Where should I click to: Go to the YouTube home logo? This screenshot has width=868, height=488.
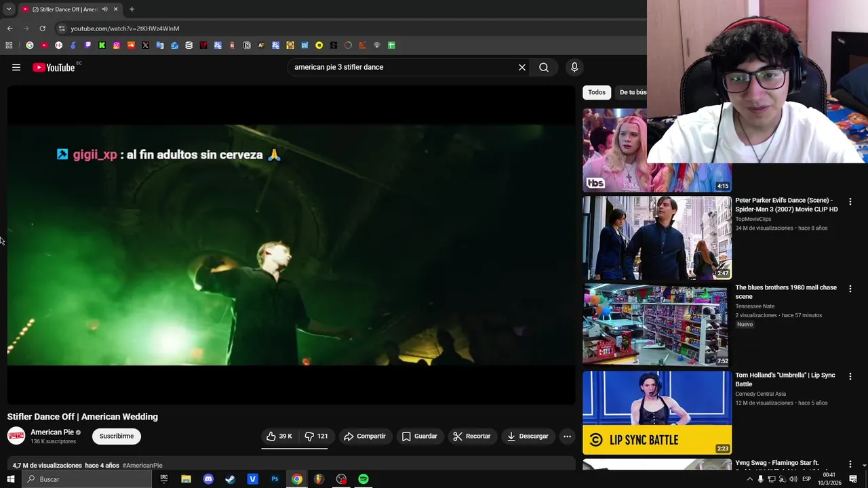tap(54, 67)
